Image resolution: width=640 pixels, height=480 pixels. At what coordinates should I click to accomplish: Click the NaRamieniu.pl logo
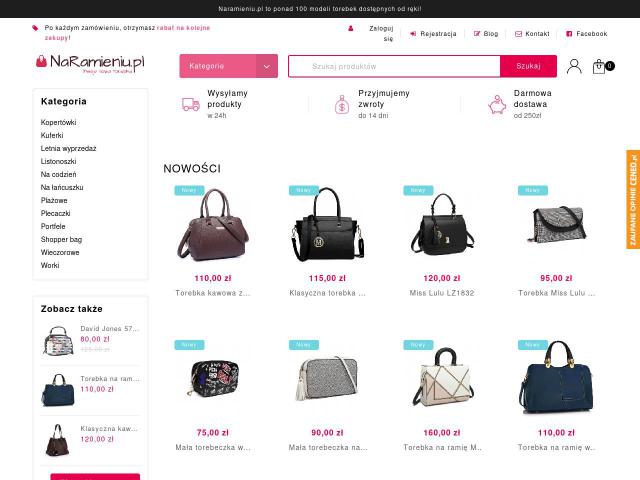click(x=90, y=64)
